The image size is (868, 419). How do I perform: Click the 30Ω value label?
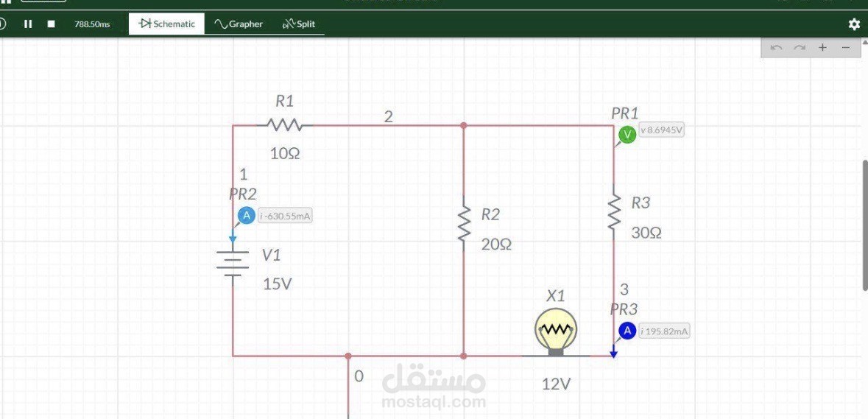point(646,233)
